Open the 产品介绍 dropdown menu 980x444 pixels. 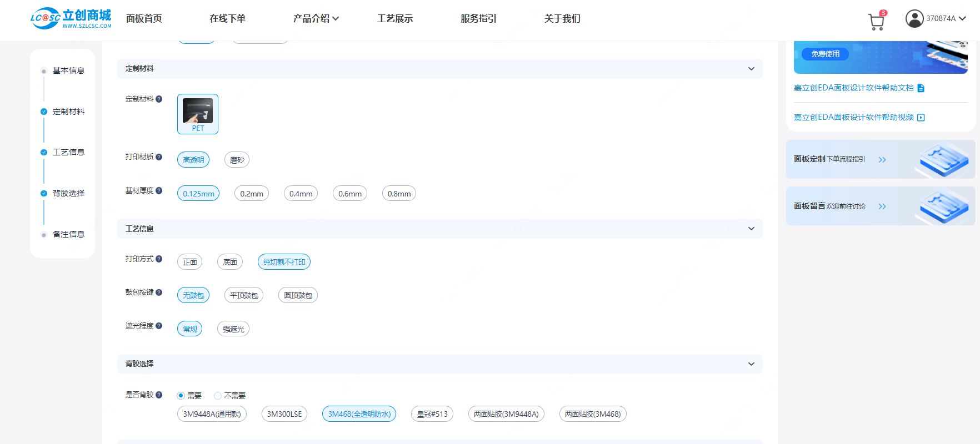(x=316, y=18)
